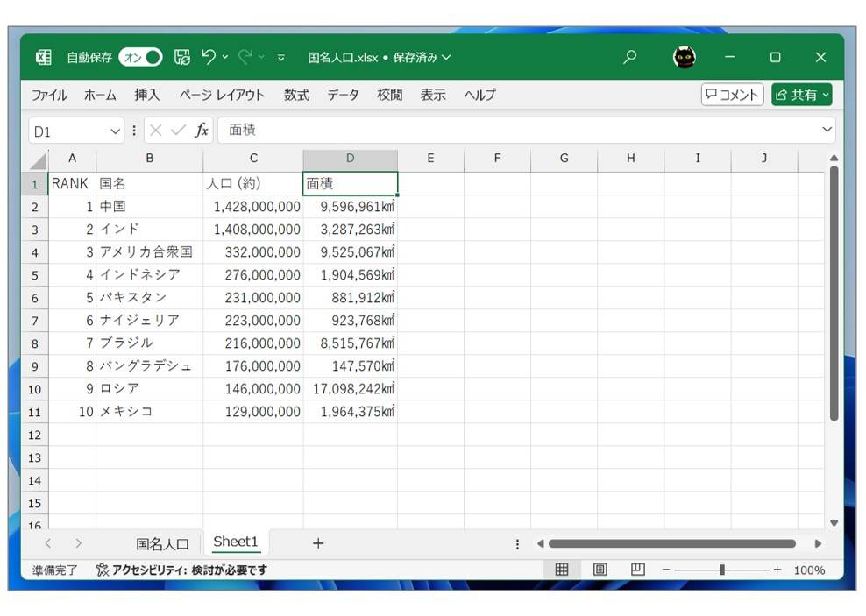
Task: Click the Save icon in title bar
Action: point(181,57)
